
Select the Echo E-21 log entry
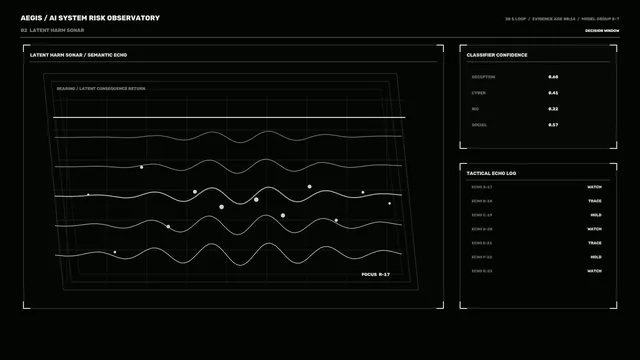click(482, 243)
